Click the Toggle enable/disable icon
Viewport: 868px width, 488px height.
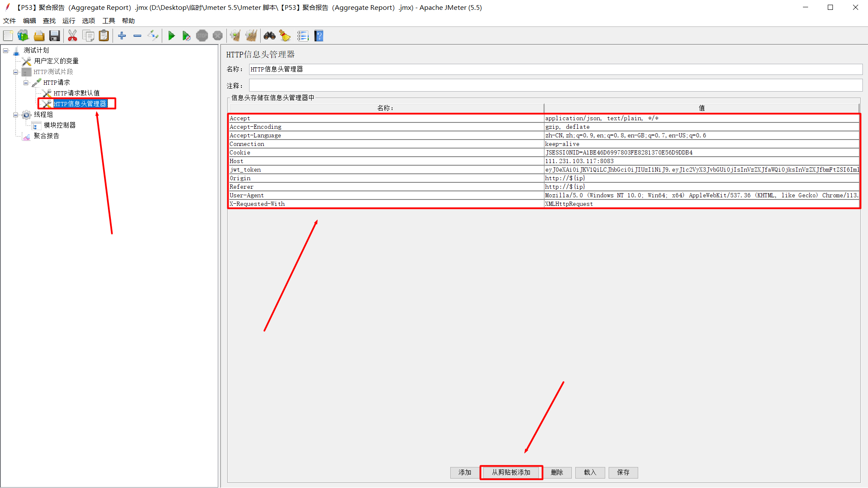(x=153, y=36)
